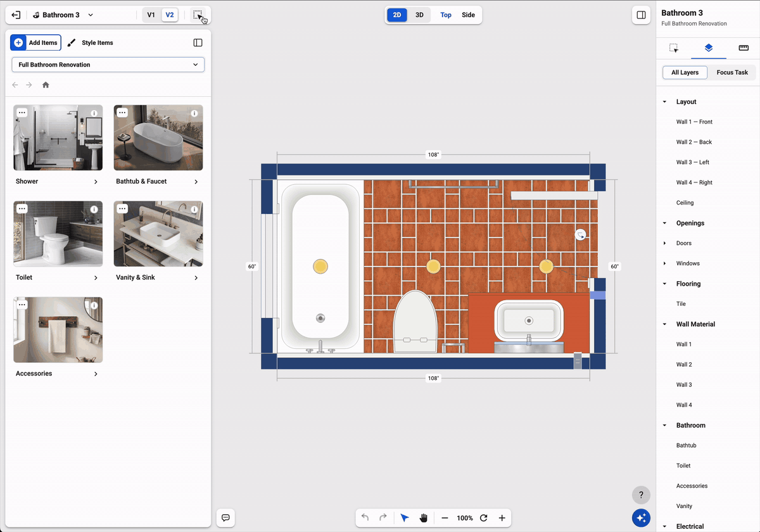This screenshot has height=532, width=760.
Task: Open the Full Bathroom Renovation dropdown
Action: click(x=108, y=65)
